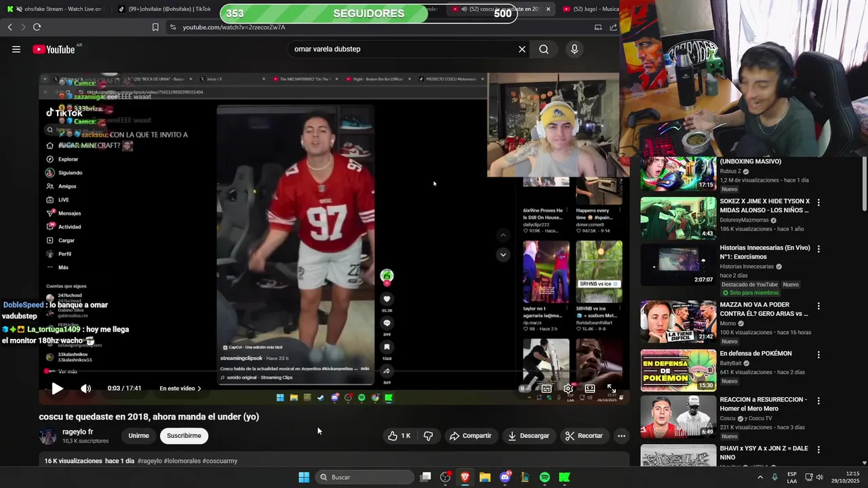Run the search with the magnifier button
868x488 pixels.
[x=544, y=49]
